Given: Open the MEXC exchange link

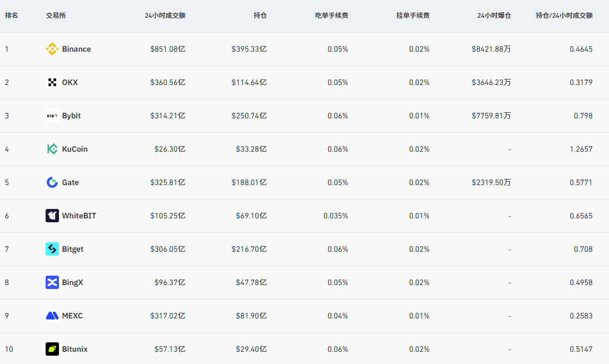Looking at the screenshot, I should (73, 316).
